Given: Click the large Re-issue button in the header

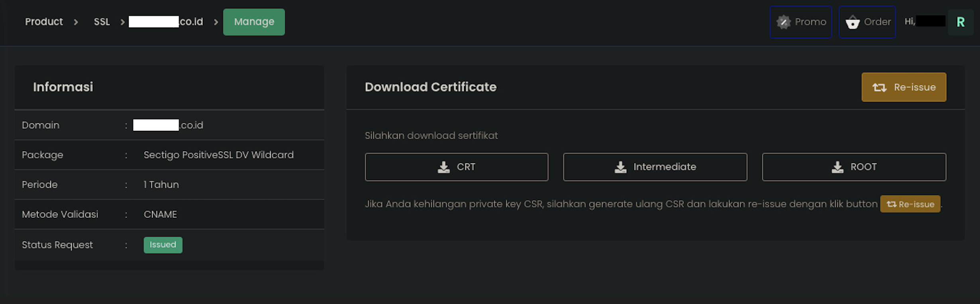Looking at the screenshot, I should click(904, 87).
